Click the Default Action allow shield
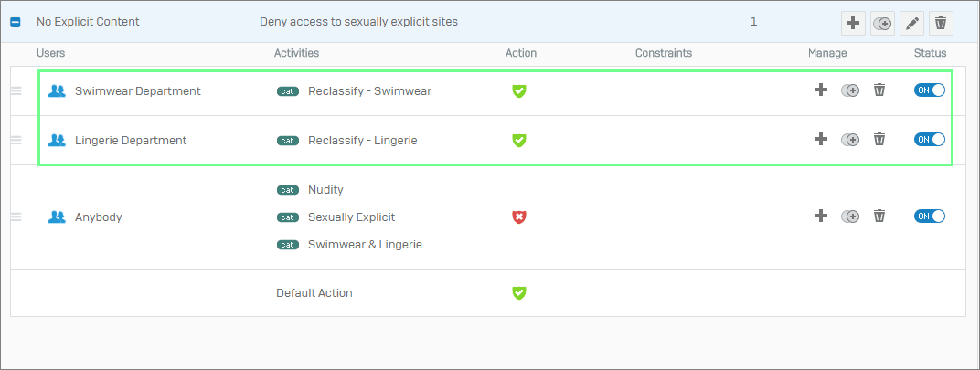Viewport: 980px width, 370px height. tap(518, 292)
